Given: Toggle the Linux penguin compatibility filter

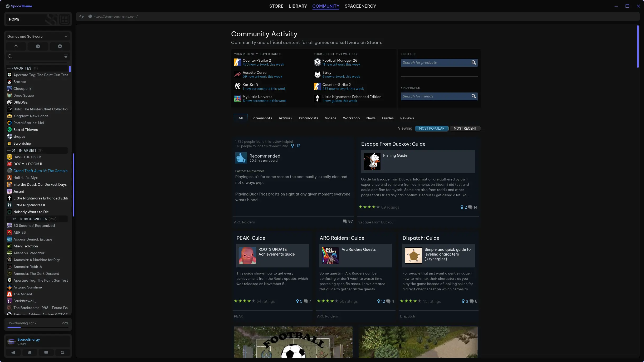Looking at the screenshot, I should (16, 46).
